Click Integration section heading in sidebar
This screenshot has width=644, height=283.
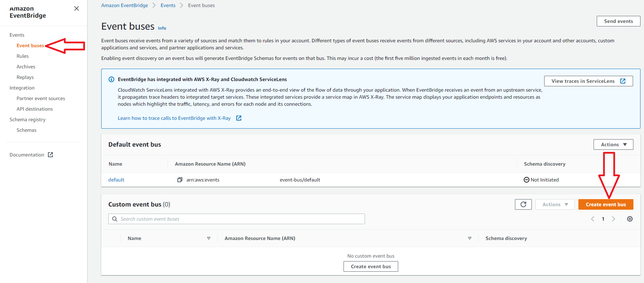22,88
